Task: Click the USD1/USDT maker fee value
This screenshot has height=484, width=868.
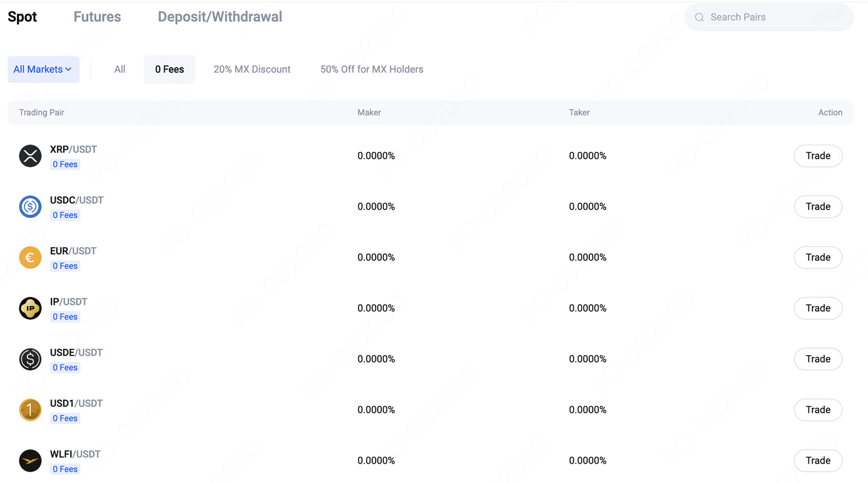Action: click(x=376, y=410)
